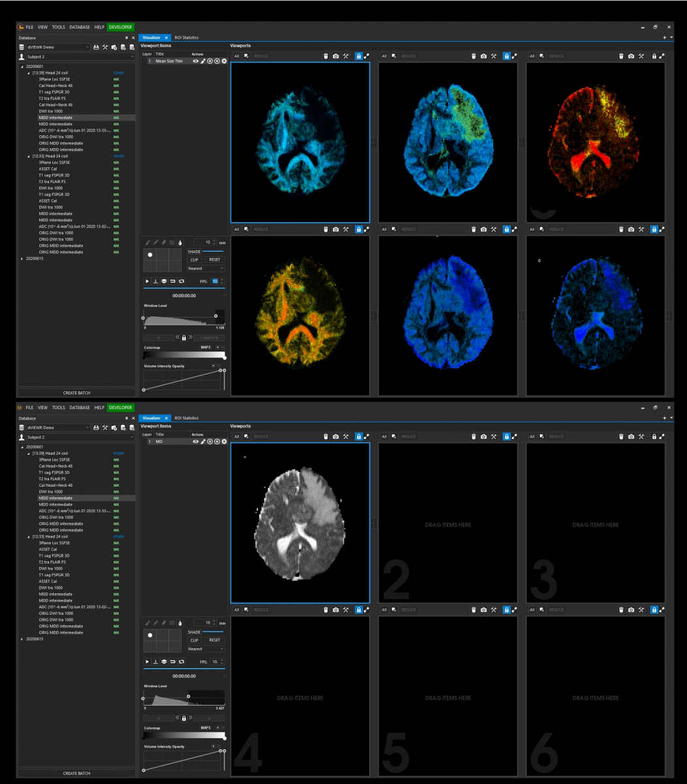The height and width of the screenshot is (784, 687).
Task: Switch to the ROI Statistics tab
Action: click(x=187, y=37)
